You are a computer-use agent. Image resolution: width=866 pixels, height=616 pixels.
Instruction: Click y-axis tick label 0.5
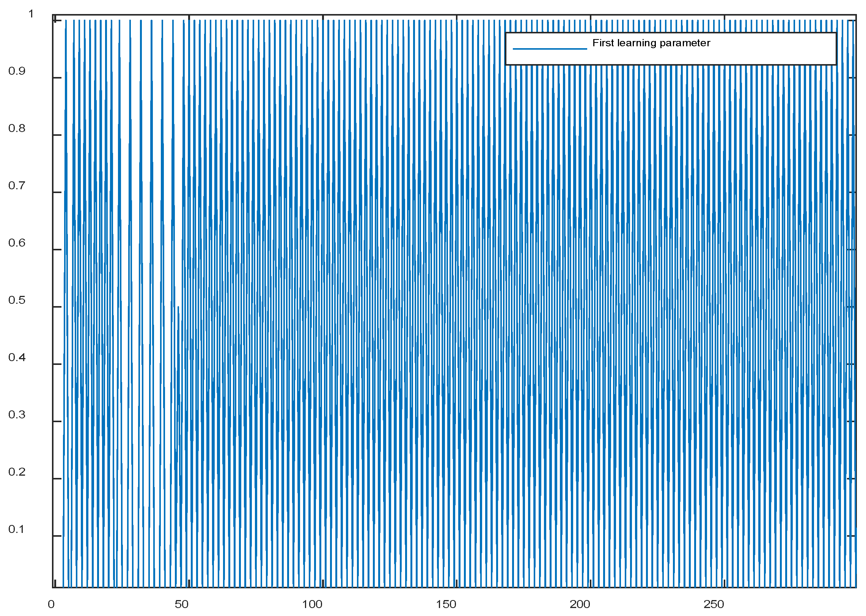click(x=17, y=300)
